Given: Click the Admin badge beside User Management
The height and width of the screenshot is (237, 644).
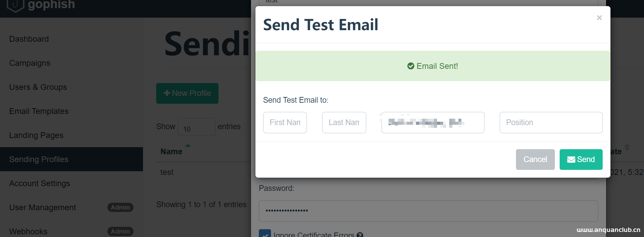Looking at the screenshot, I should coord(120,208).
